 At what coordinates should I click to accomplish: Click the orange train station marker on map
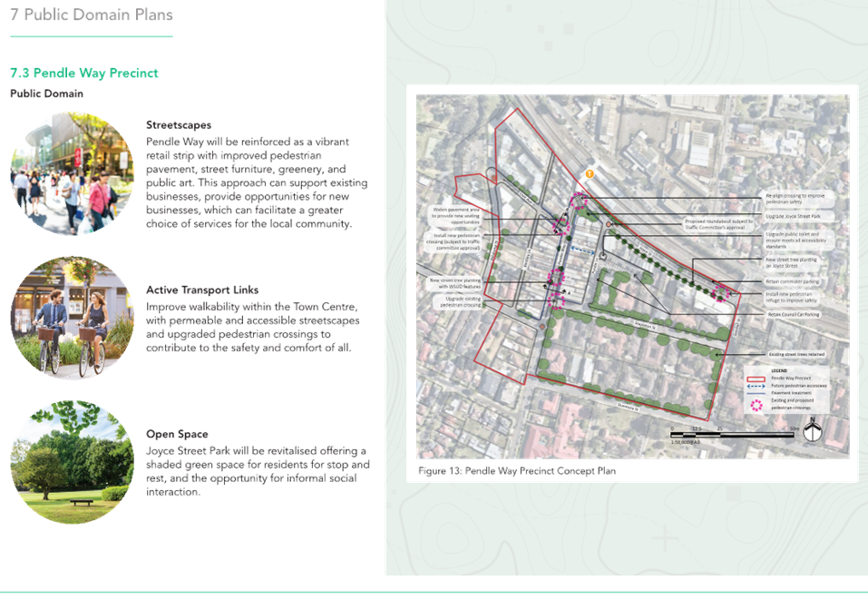pos(590,174)
